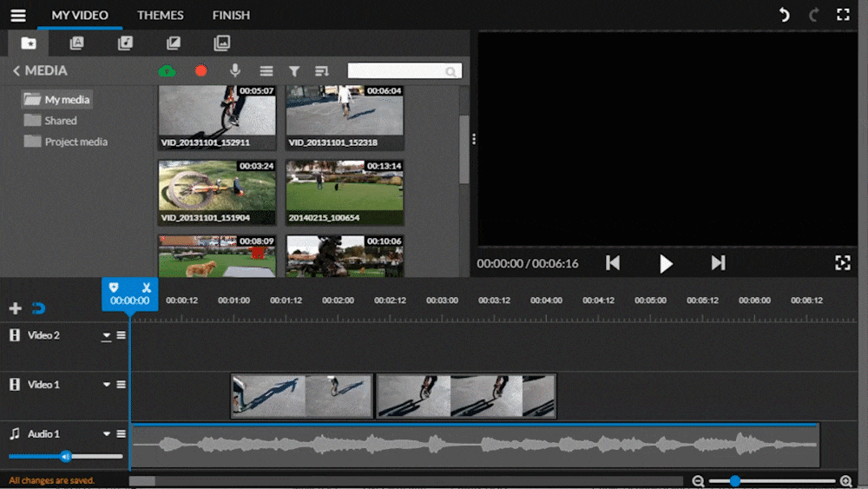This screenshot has height=489, width=868.
Task: Open Video 1 track options menu
Action: coord(122,384)
